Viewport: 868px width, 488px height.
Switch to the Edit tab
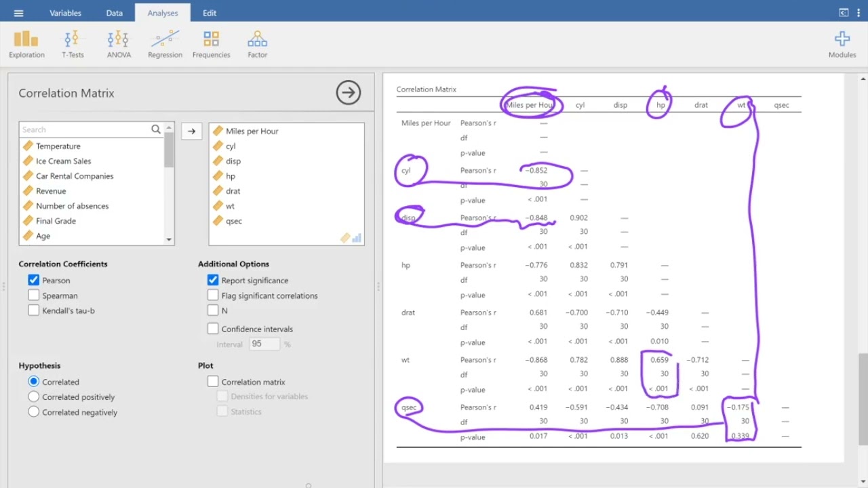(x=210, y=13)
